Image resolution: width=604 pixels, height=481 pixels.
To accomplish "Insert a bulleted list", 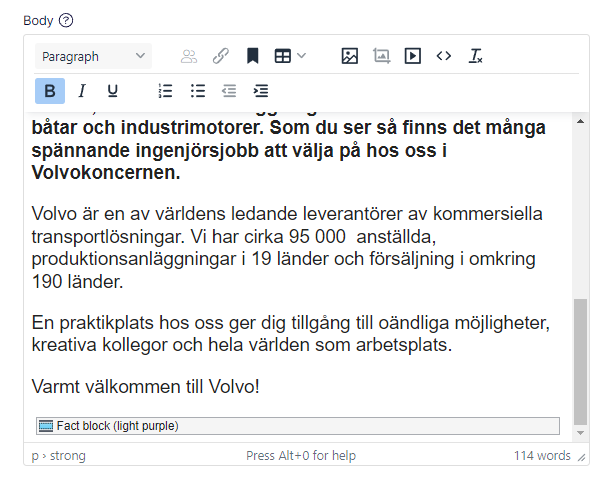I will click(x=198, y=91).
